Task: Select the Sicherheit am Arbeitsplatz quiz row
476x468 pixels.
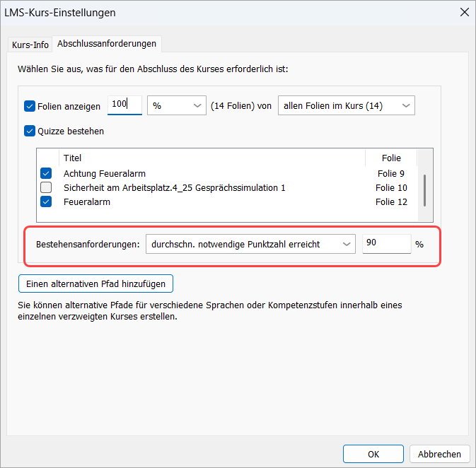Action: coord(174,187)
